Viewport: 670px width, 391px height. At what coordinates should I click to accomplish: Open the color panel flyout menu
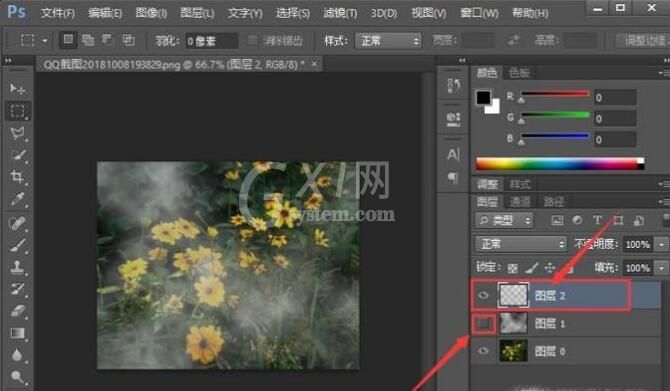tap(664, 73)
